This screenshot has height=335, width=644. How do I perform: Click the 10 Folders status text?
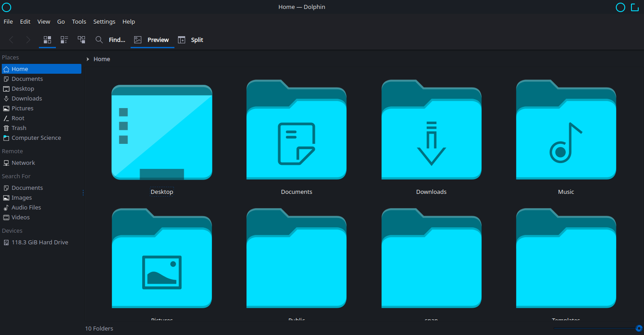tap(99, 328)
